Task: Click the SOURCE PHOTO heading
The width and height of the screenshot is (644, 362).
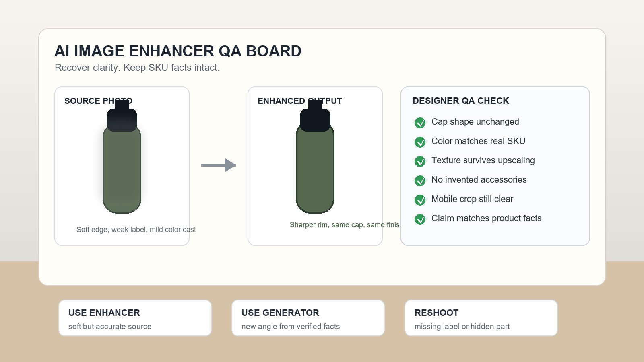Action: click(98, 101)
